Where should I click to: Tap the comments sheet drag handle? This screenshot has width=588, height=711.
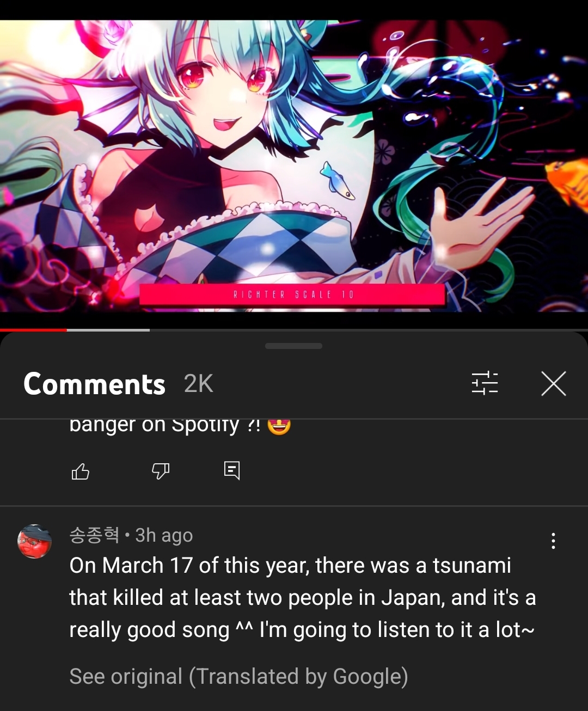coord(293,346)
